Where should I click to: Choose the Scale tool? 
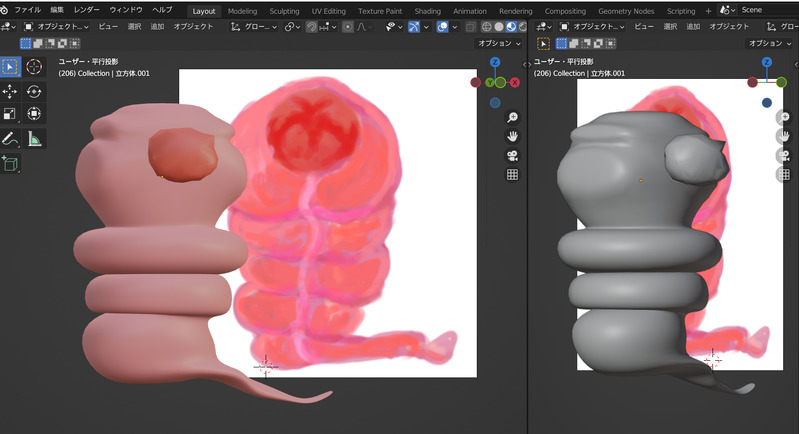click(10, 115)
